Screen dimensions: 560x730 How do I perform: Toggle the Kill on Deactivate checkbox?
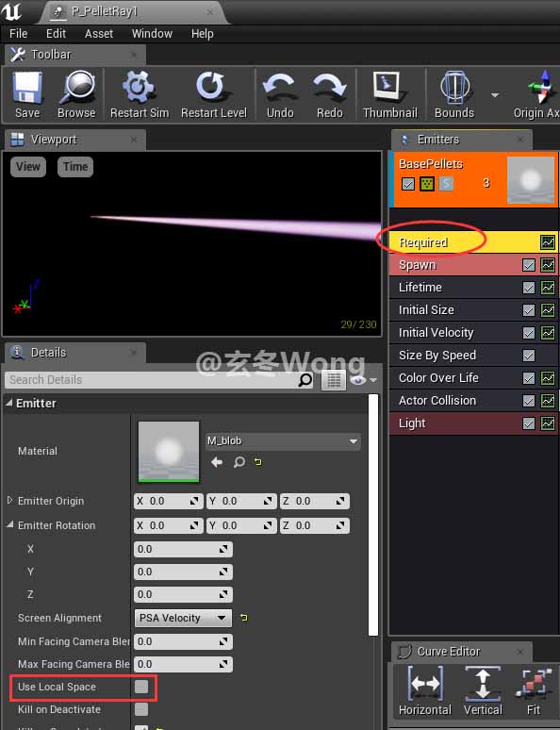[x=141, y=709]
